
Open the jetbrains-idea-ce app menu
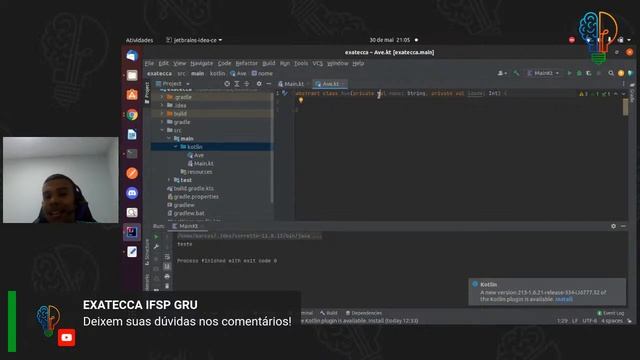click(x=194, y=40)
